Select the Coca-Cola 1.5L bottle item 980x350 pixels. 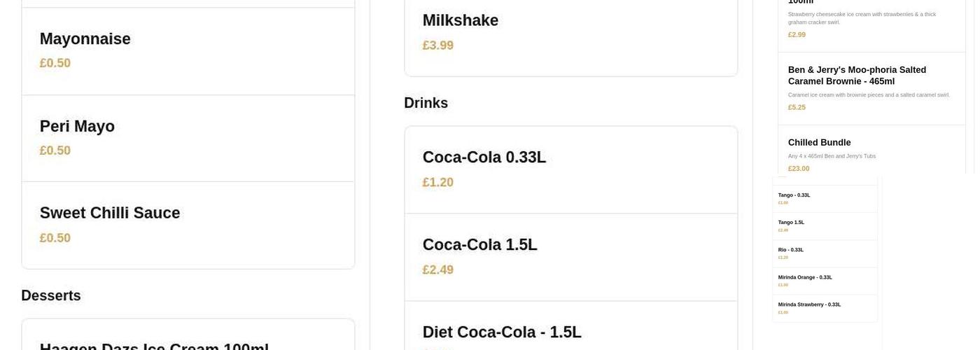(570, 257)
